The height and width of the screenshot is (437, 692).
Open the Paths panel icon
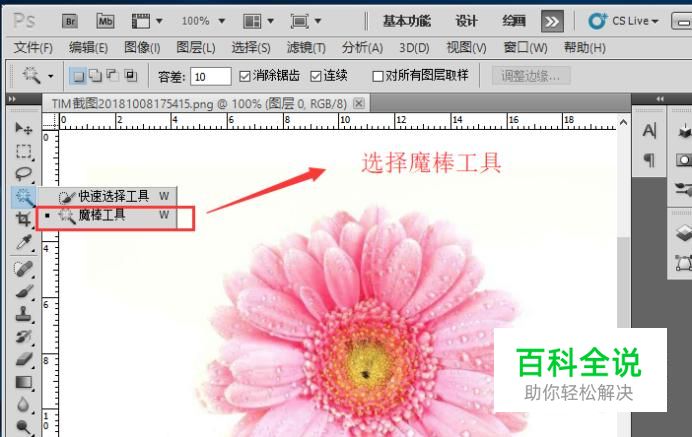(684, 263)
